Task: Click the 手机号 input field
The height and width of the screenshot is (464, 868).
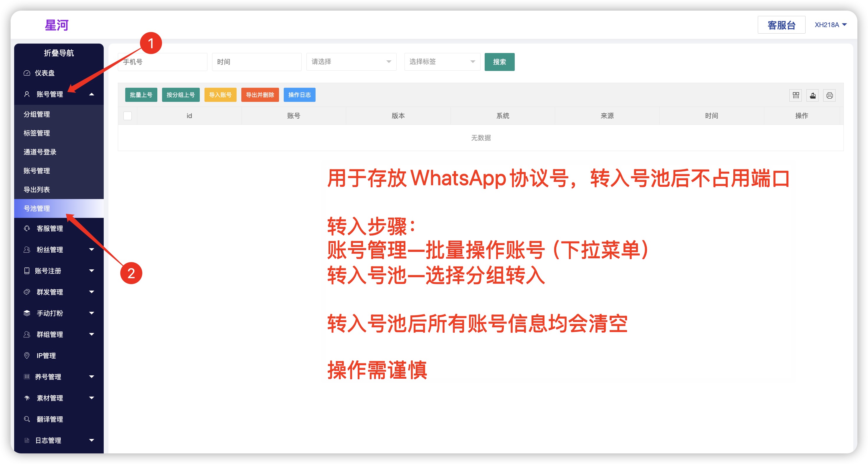Action: (162, 62)
